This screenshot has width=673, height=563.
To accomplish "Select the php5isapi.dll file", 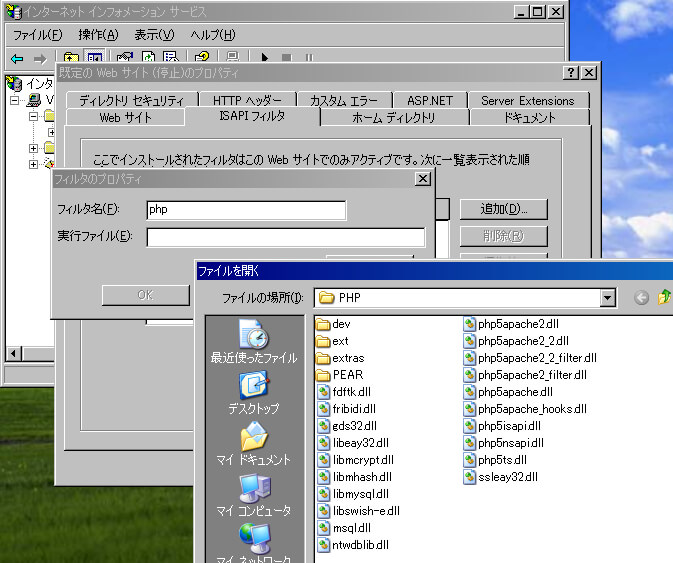I will click(509, 426).
